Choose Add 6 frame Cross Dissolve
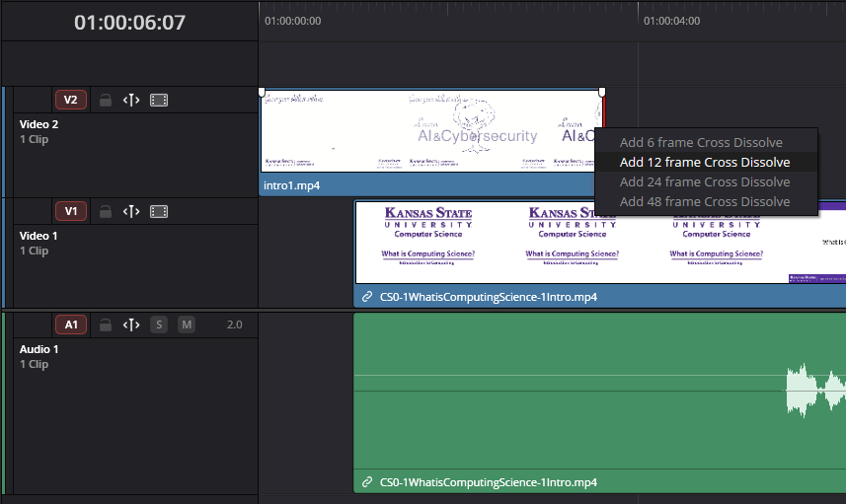Image resolution: width=846 pixels, height=504 pixels. (x=706, y=142)
